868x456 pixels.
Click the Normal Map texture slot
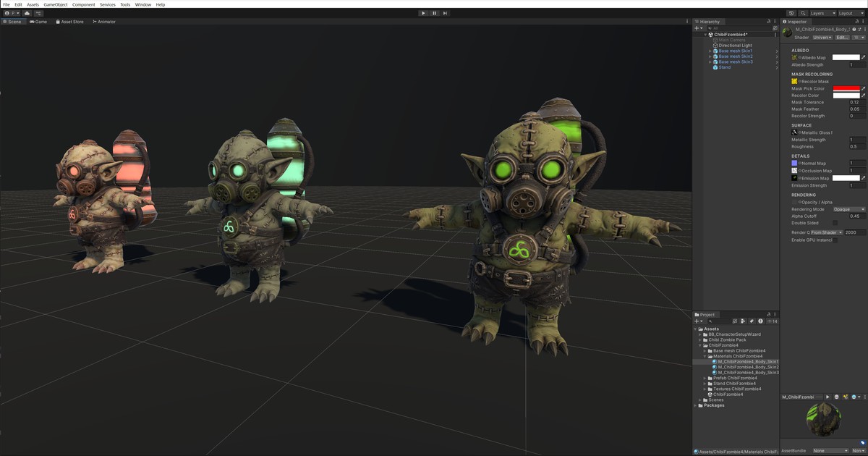(x=794, y=164)
